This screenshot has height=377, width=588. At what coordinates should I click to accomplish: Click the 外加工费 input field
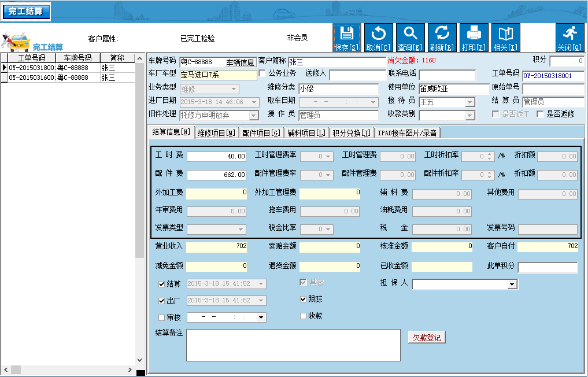tap(217, 193)
